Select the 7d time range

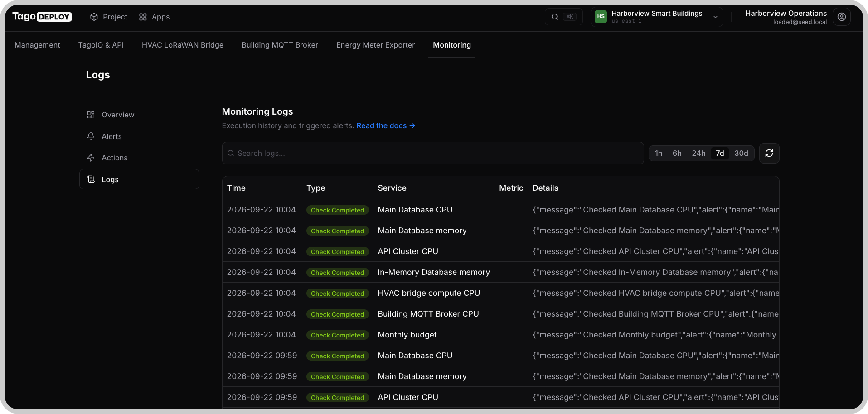[x=720, y=153]
